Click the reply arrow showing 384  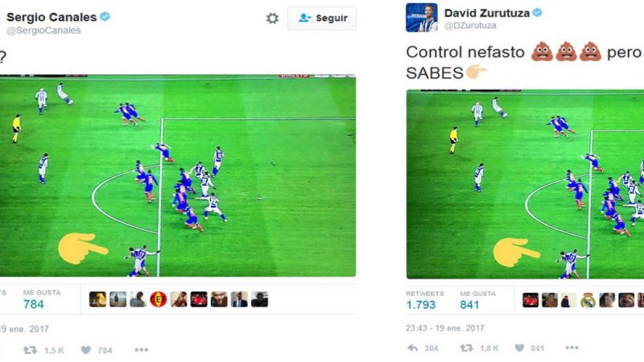[x=412, y=348]
